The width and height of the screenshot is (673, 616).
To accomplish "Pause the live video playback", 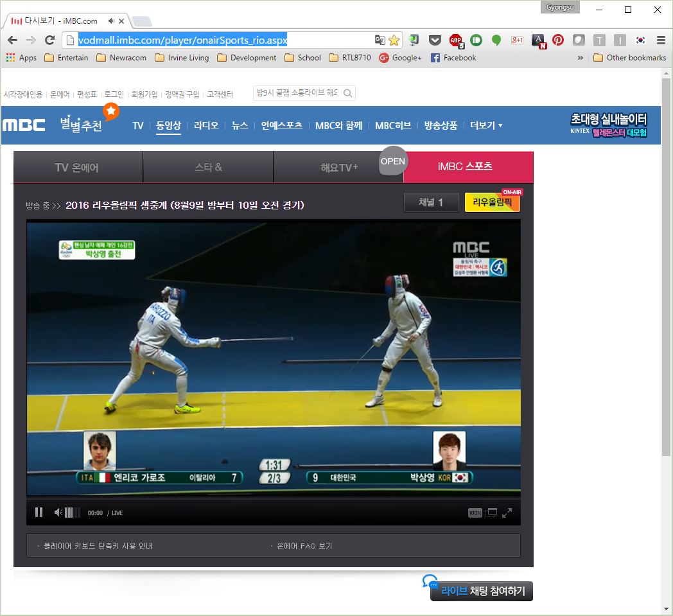I will [39, 513].
